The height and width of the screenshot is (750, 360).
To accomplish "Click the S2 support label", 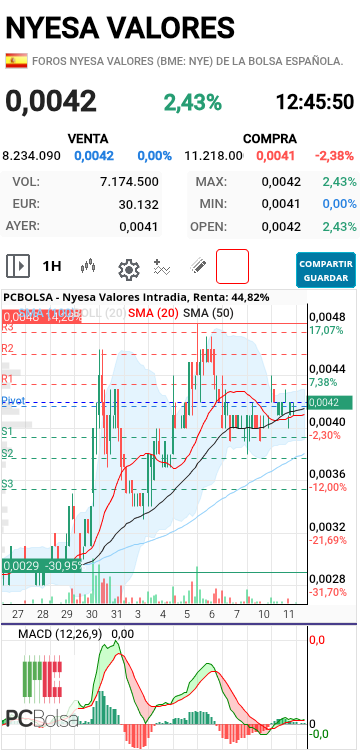I will click(7, 452).
